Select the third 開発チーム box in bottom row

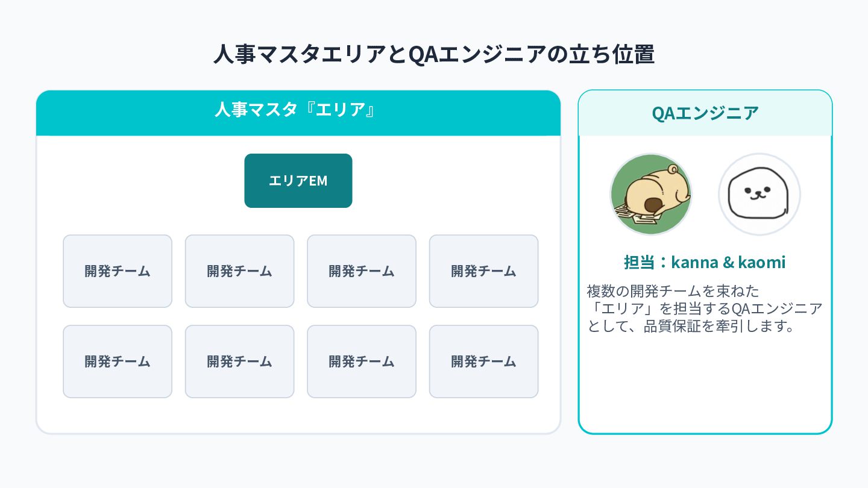coord(362,361)
